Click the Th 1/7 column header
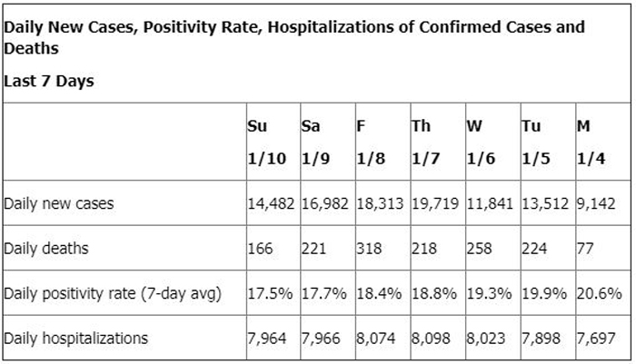Image resolution: width=636 pixels, height=364 pixels. point(426,142)
